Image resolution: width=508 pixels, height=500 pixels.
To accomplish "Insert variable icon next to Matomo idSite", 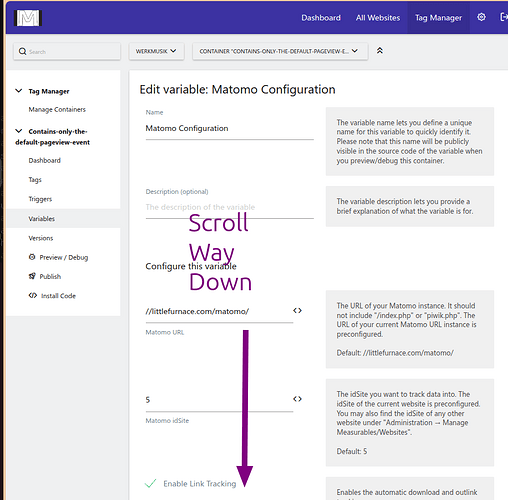I will [x=297, y=399].
